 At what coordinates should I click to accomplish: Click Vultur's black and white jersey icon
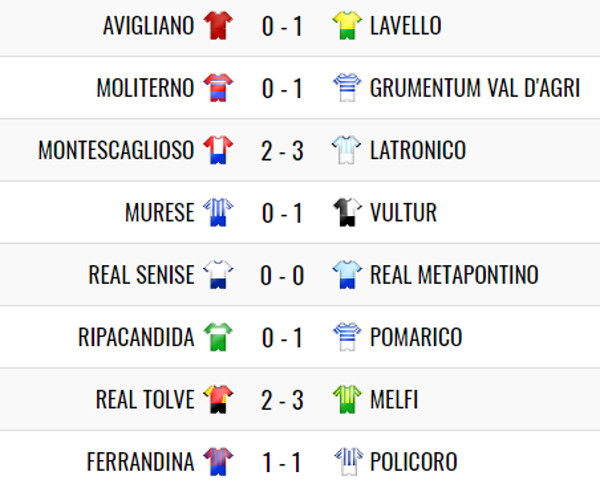tap(347, 212)
